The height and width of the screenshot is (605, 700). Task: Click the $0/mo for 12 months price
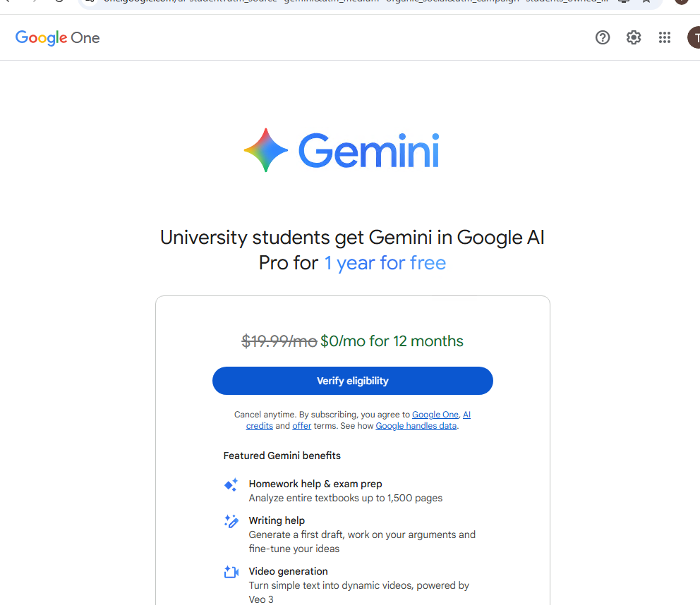pos(392,341)
